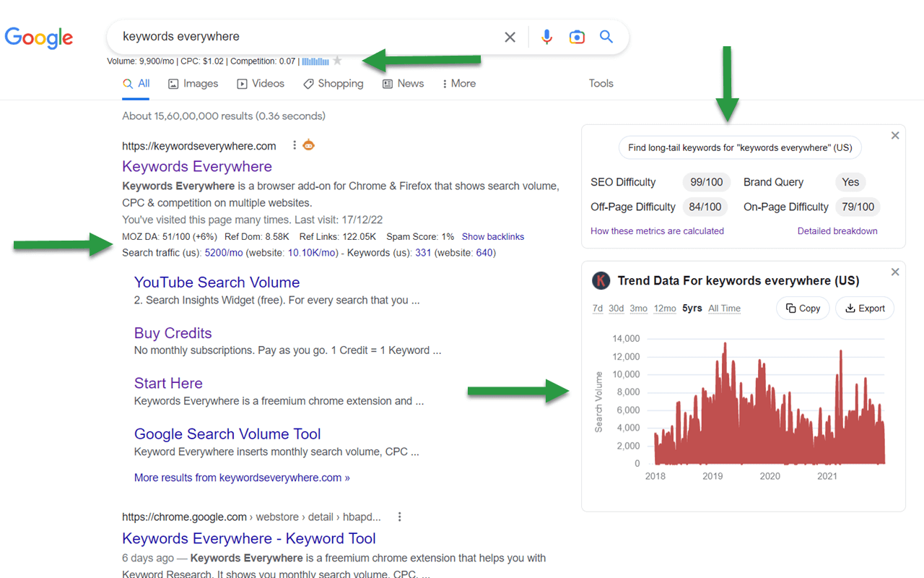Select the 12mo trend range
The width and height of the screenshot is (924, 578).
pos(664,308)
